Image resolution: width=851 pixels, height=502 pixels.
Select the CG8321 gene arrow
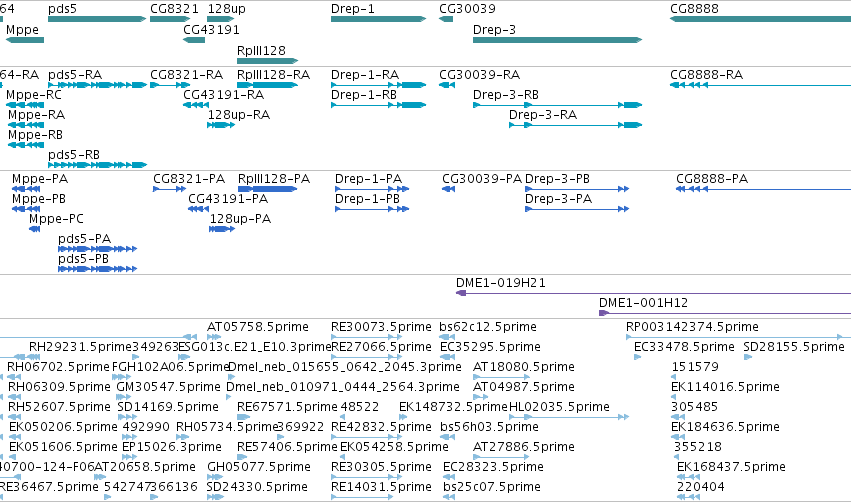[x=170, y=19]
